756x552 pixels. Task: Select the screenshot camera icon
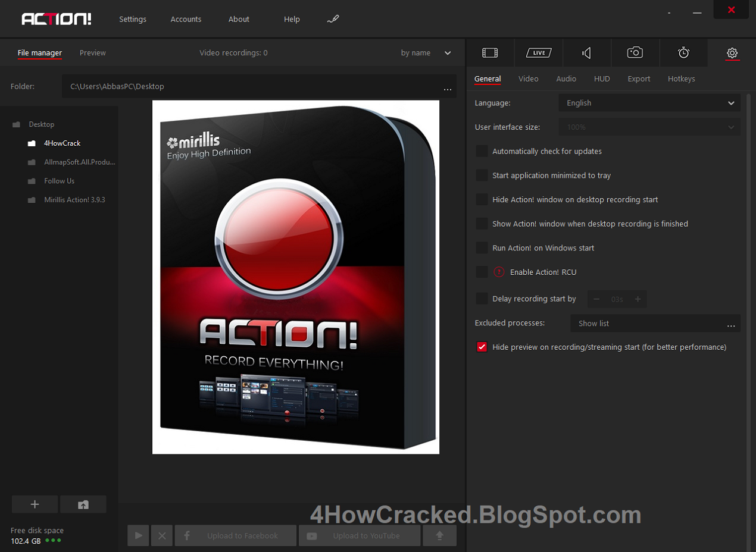point(635,53)
